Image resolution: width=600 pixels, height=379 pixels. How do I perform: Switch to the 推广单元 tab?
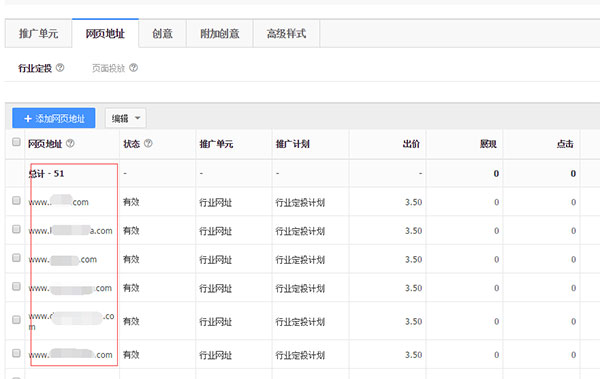point(38,34)
